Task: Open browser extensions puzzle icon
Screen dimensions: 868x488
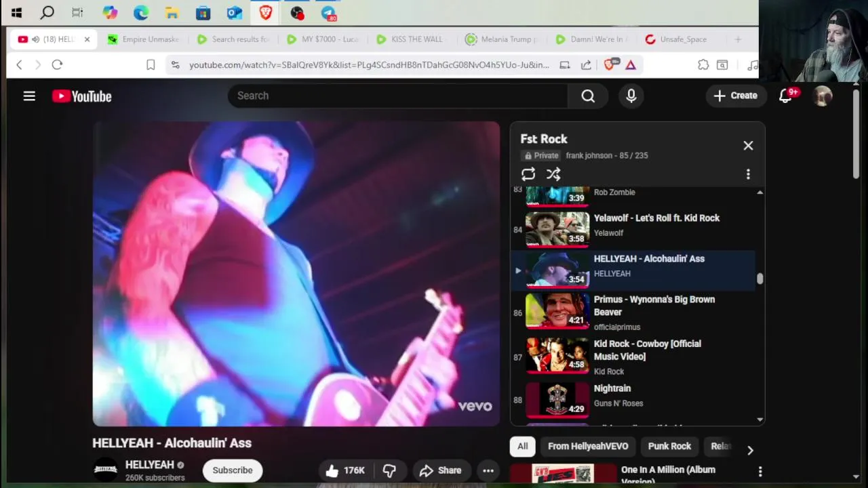Action: [x=703, y=64]
